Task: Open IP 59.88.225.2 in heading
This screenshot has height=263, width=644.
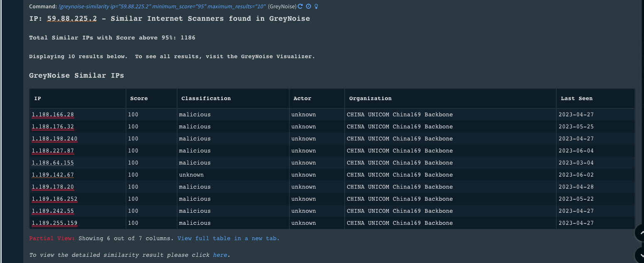Action: pyautogui.click(x=72, y=19)
